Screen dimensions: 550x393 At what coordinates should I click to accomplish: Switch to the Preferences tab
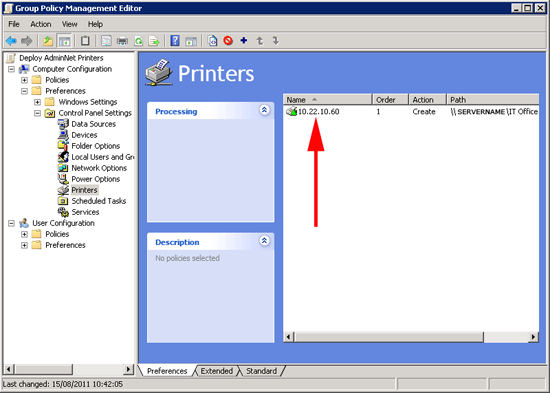[x=167, y=371]
